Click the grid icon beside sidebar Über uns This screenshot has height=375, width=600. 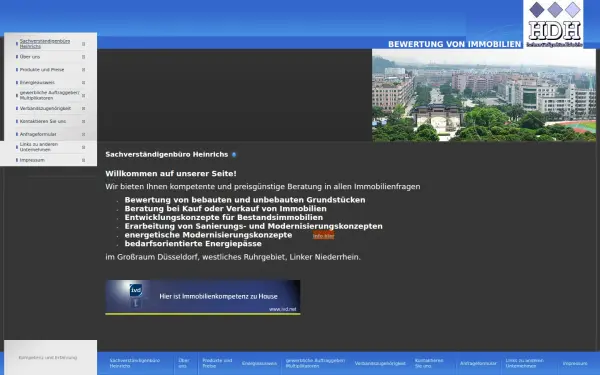tap(83, 57)
